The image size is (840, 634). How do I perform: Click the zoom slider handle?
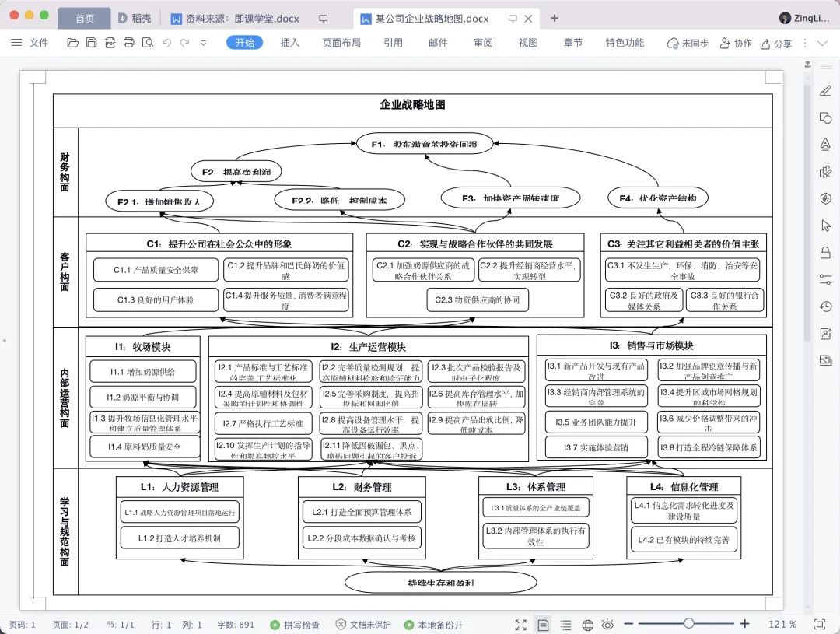(x=688, y=624)
